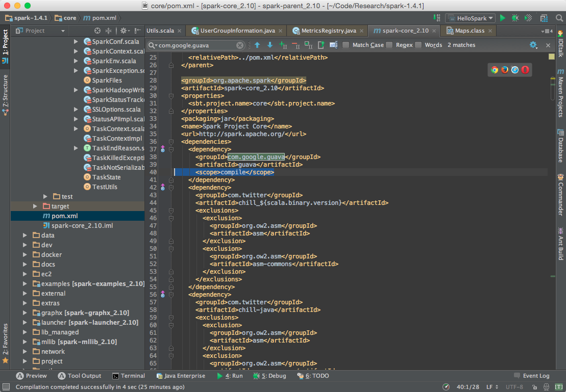566x392 pixels.
Task: Click the Make Project build icon
Action: point(435,18)
